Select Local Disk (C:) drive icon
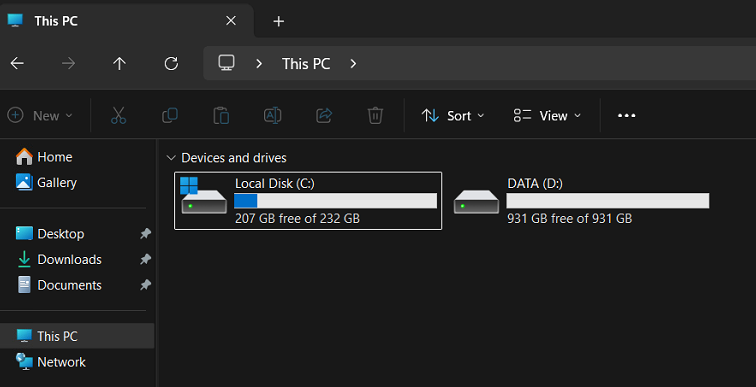The height and width of the screenshot is (387, 756). (x=203, y=195)
